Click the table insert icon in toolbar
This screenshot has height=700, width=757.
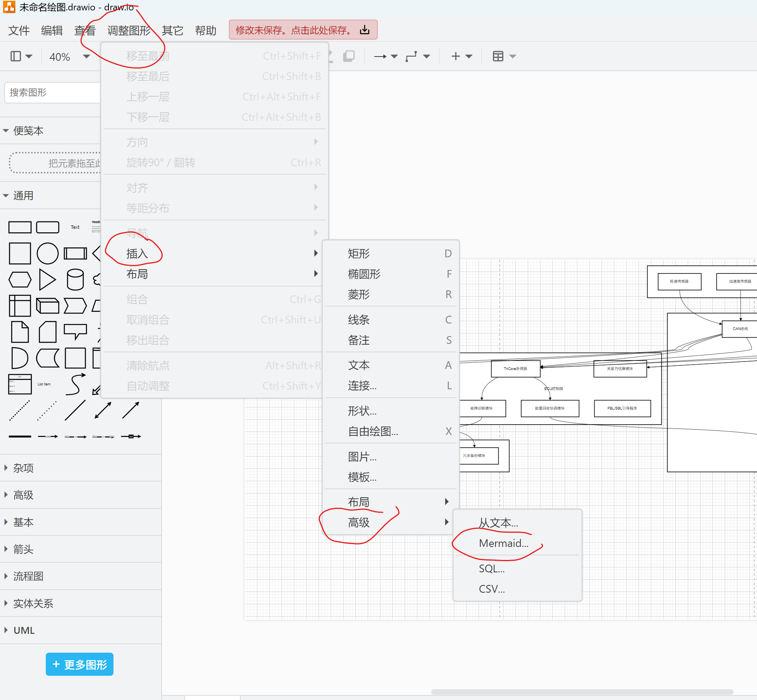point(498,56)
